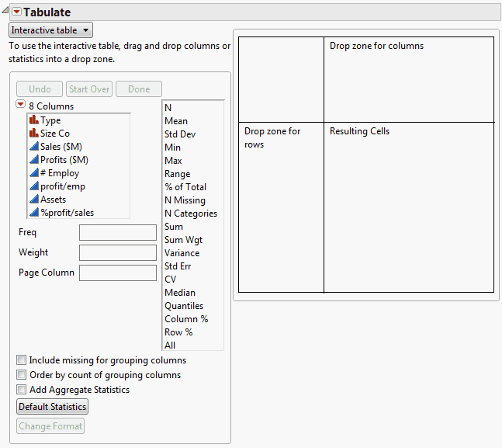The height and width of the screenshot is (448, 502).
Task: Expand the 8 Columns red triangle menu
Action: [21, 105]
